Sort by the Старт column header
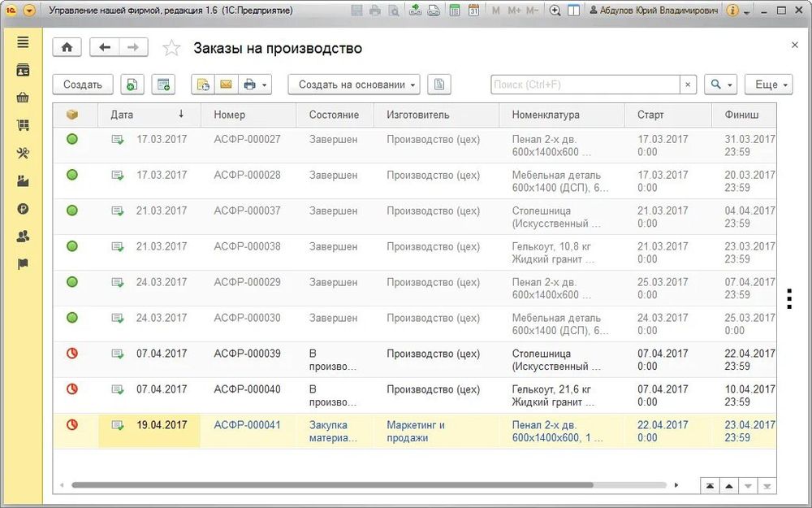The image size is (812, 508). point(668,115)
